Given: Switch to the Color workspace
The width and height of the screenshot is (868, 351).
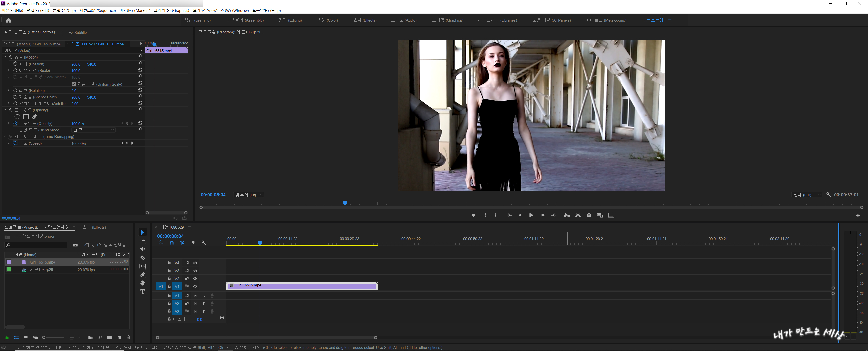Looking at the screenshot, I should click(327, 20).
